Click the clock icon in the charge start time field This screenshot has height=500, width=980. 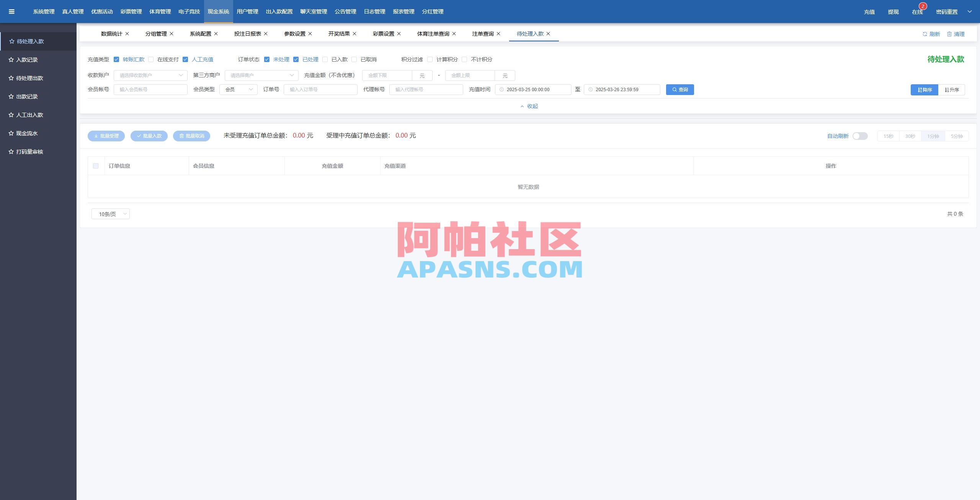pos(502,90)
